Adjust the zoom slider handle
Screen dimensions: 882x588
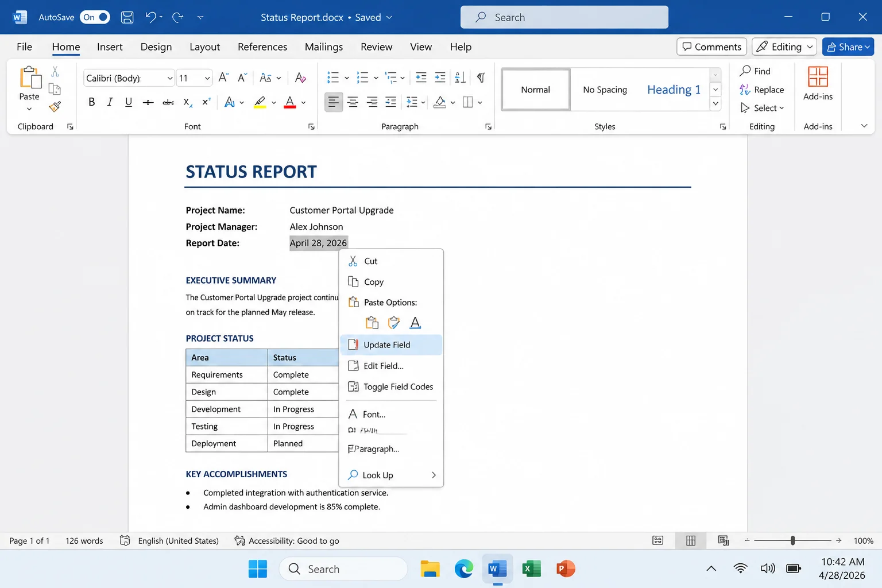792,540
